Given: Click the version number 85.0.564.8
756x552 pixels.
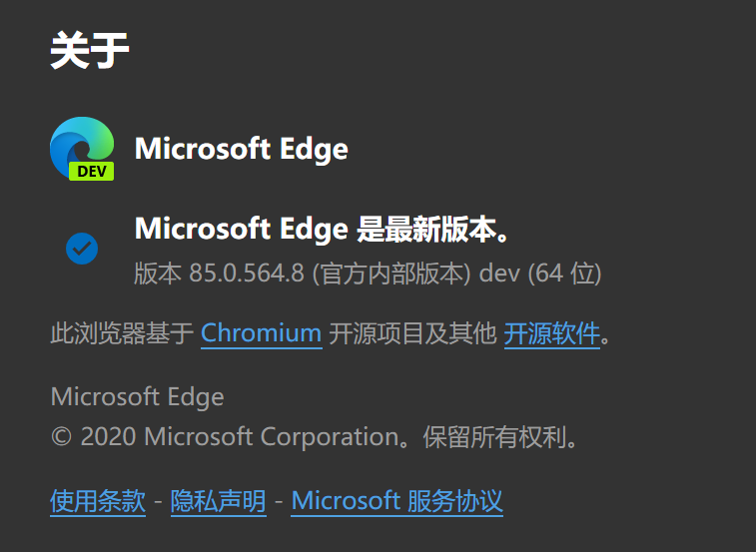Looking at the screenshot, I should tap(246, 274).
